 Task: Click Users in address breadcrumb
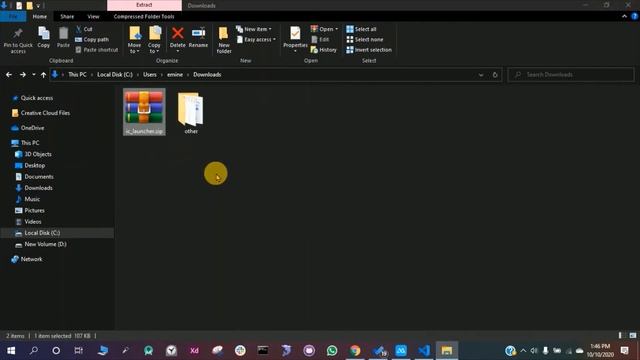[x=149, y=75]
